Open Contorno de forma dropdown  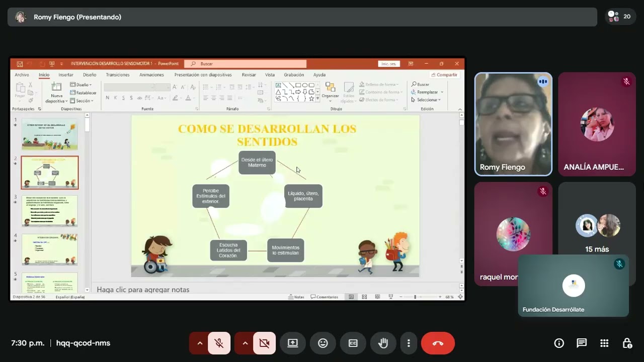380,92
